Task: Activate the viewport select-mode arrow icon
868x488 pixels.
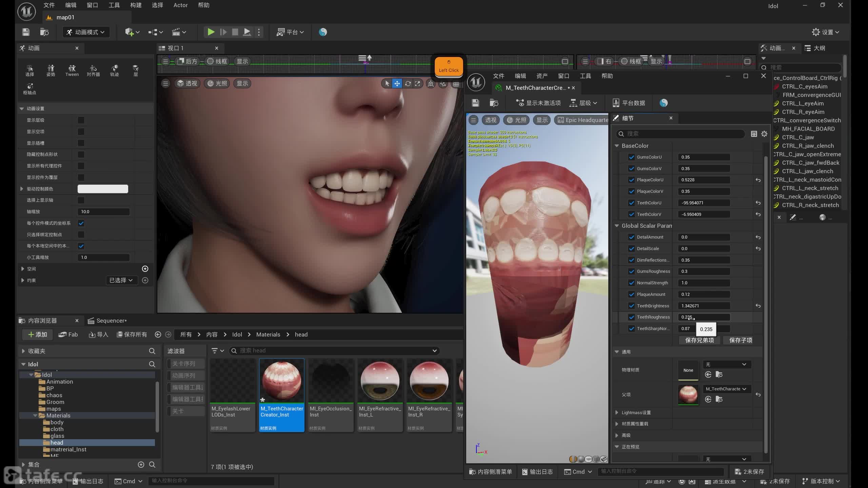Action: click(387, 83)
